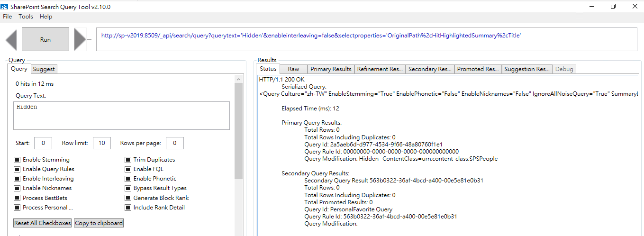644x236 pixels.
Task: Toggle Enable Query Rules checkbox
Action: tap(17, 169)
